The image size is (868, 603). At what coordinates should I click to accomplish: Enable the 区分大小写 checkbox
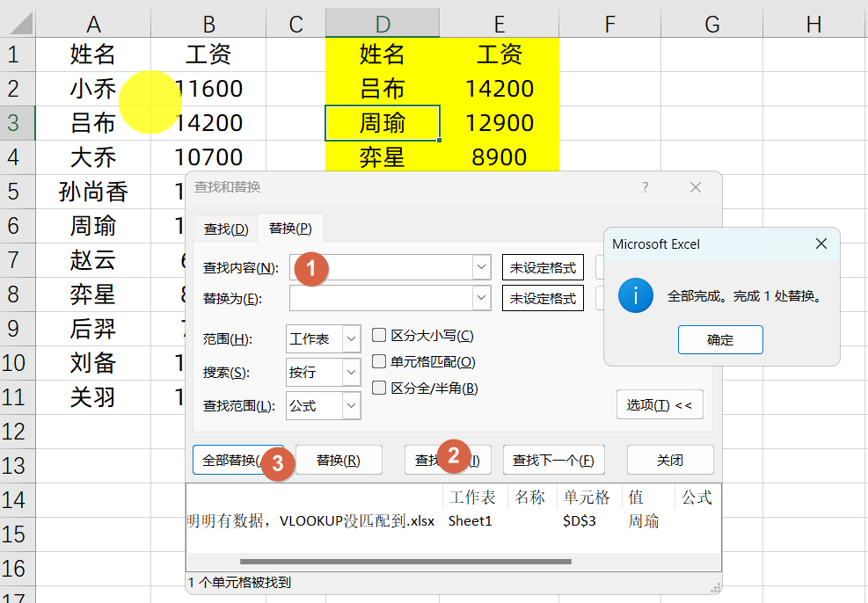379,335
